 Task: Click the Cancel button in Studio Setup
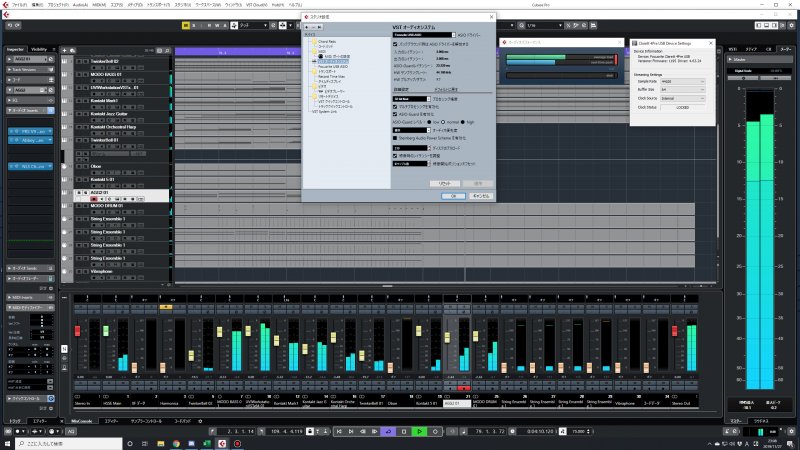coord(480,196)
